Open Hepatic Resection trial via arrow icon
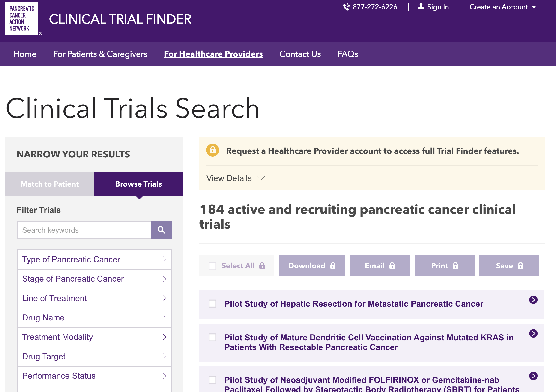 coord(533,300)
